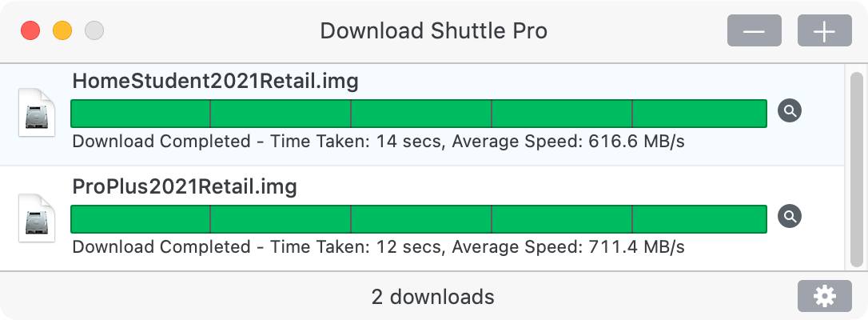Reveal ProPlus2021Retail.img using its magnifier icon

click(x=790, y=216)
